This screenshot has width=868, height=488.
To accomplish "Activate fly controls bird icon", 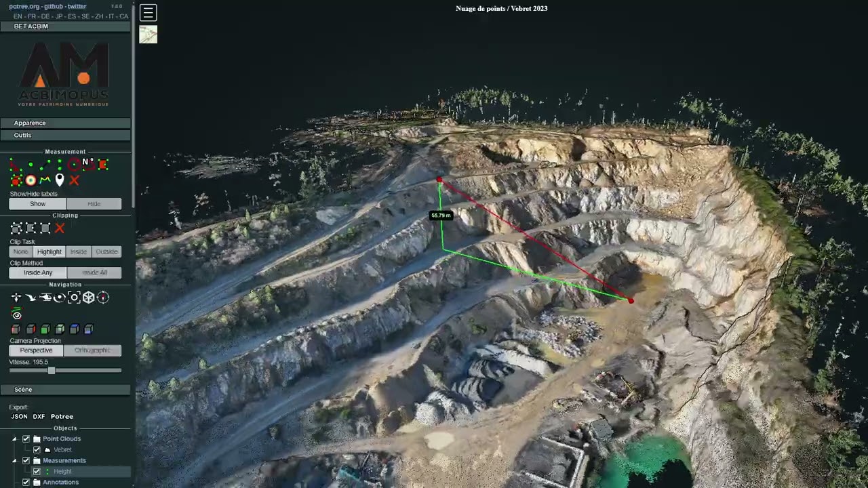I will [31, 298].
